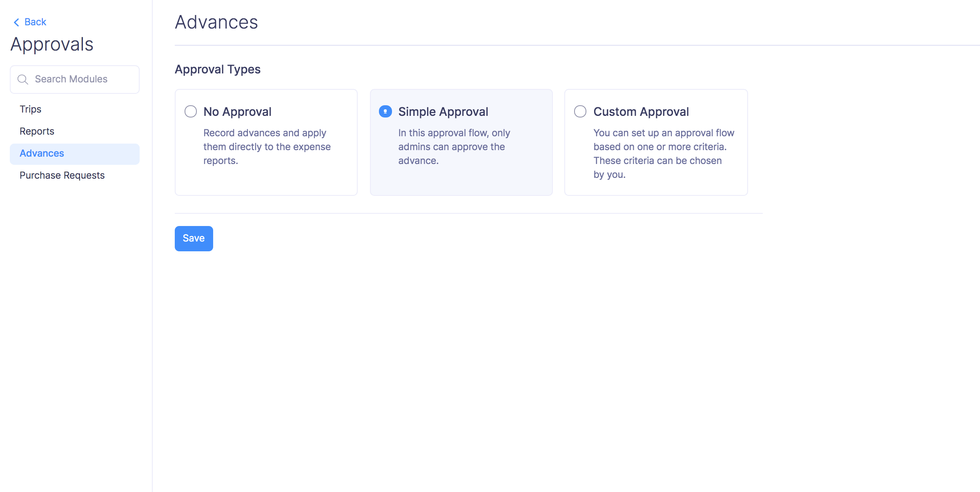Select the Simple Approval radio button
This screenshot has width=980, height=492.
click(x=385, y=111)
